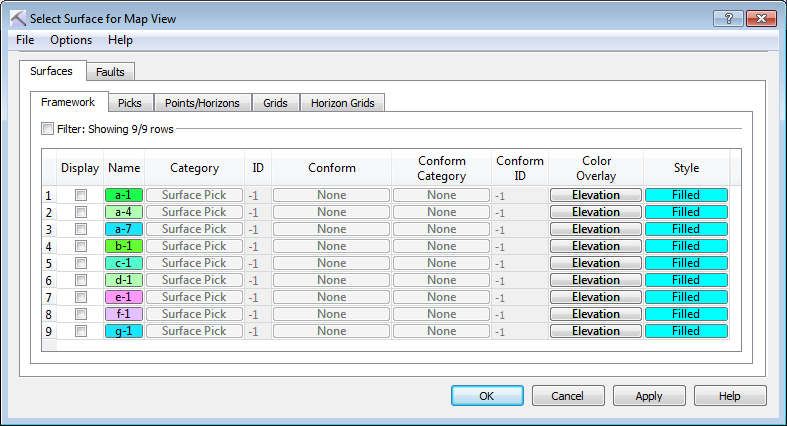Click the Cancel button
Viewport: 787px width, 426px height.
tap(568, 396)
